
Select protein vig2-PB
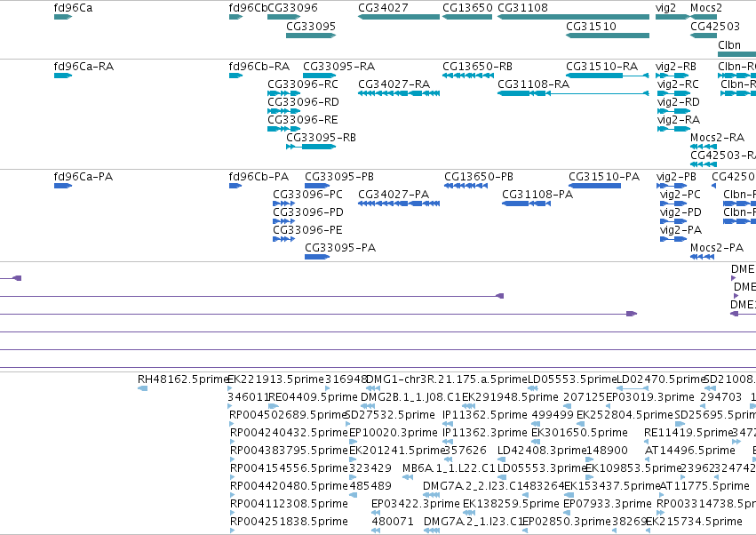[672, 186]
